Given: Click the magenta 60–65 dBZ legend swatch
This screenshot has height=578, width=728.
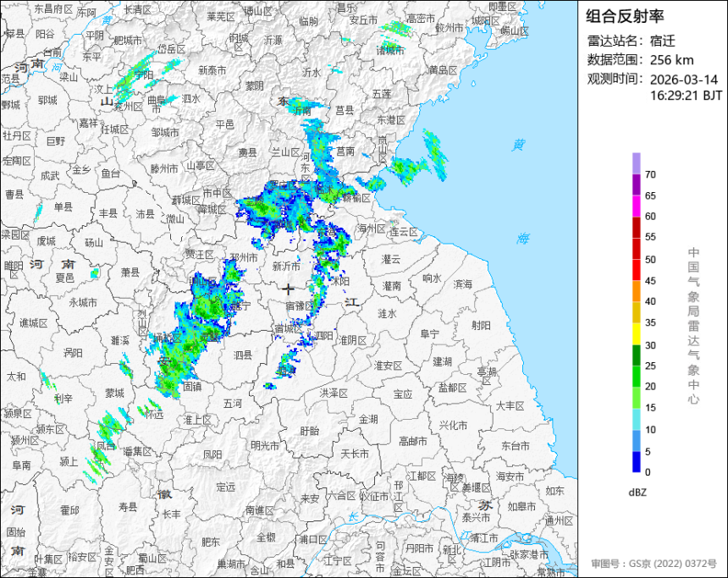Looking at the screenshot, I should (x=636, y=206).
